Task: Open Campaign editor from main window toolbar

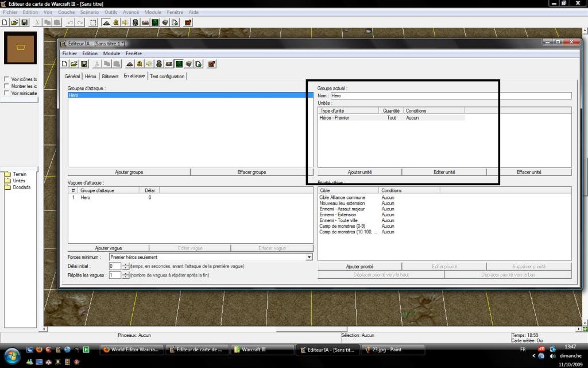Action: click(145, 22)
